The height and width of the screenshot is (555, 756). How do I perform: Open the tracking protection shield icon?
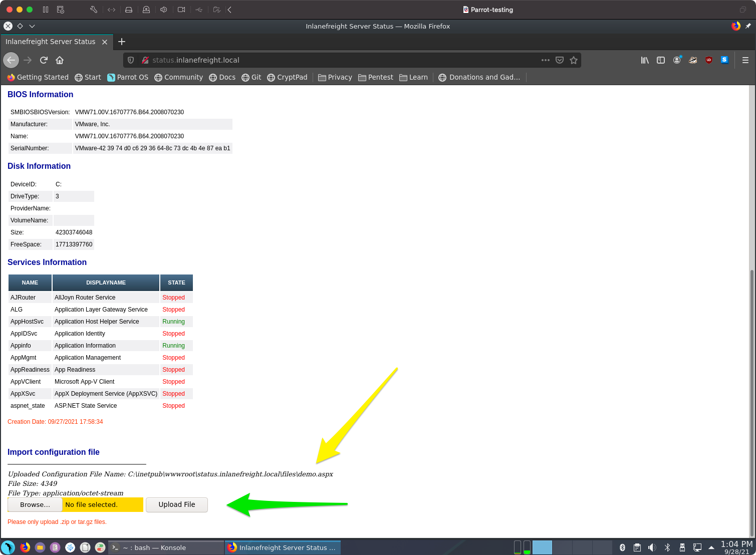click(131, 60)
